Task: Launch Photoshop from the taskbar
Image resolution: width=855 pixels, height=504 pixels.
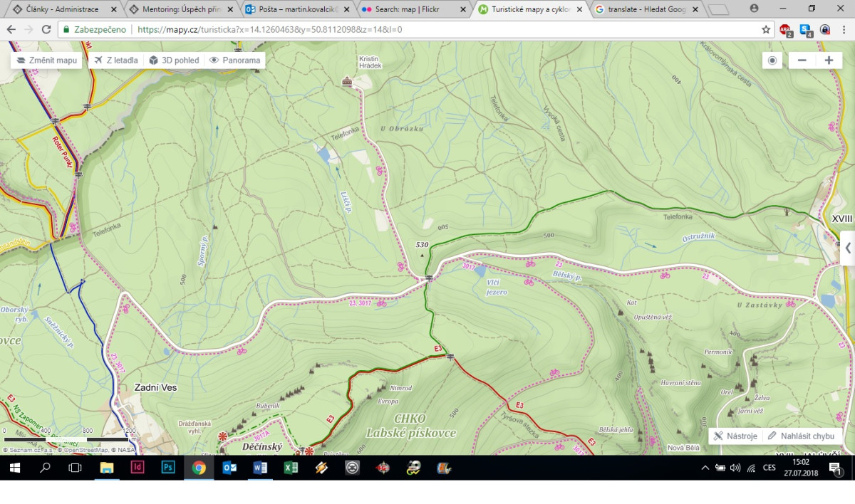Action: point(168,468)
